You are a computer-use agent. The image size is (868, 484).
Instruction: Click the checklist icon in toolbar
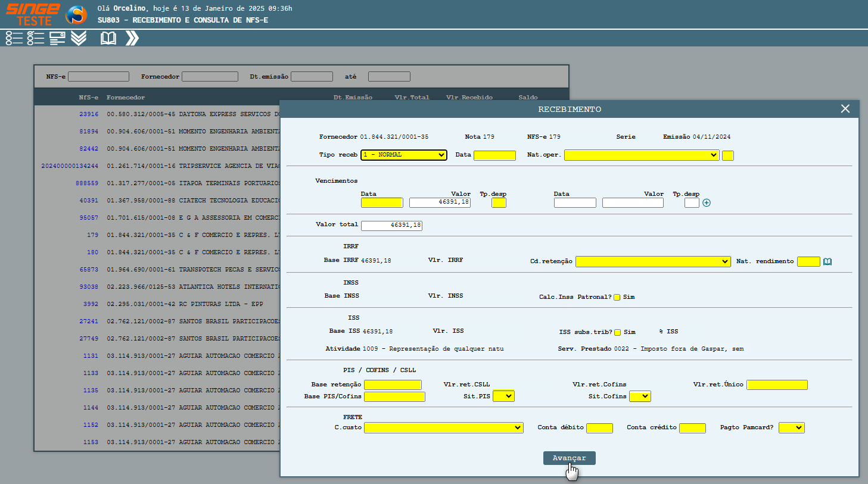pos(36,38)
